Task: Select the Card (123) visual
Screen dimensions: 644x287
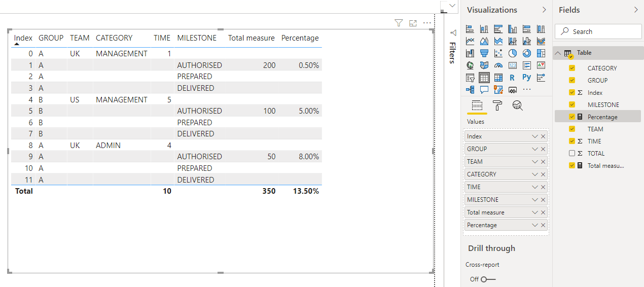Action: [512, 65]
